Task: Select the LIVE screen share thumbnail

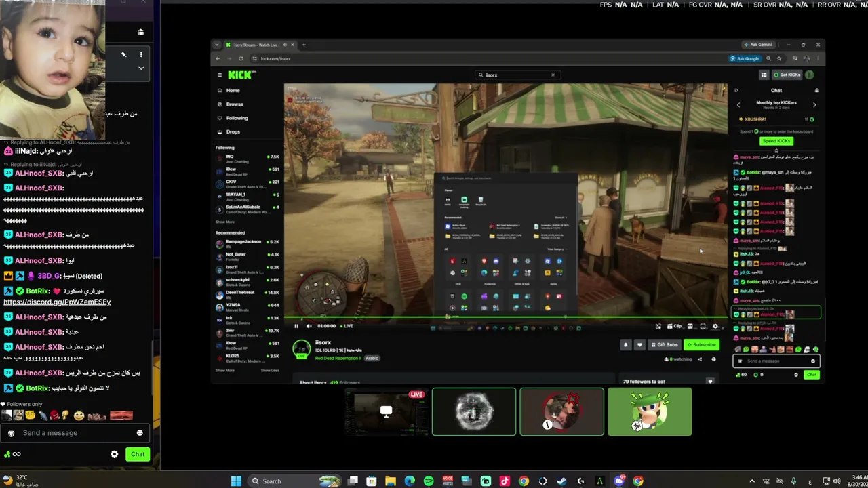Action: click(x=386, y=411)
